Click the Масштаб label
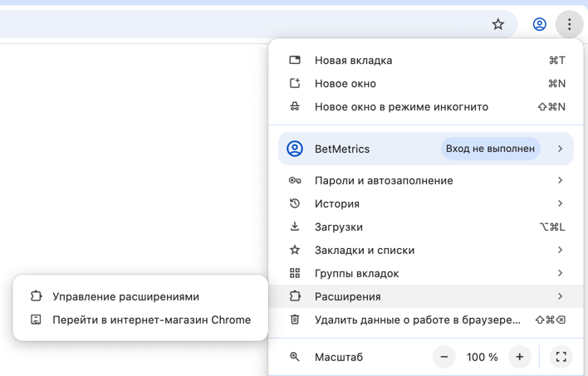 click(339, 357)
